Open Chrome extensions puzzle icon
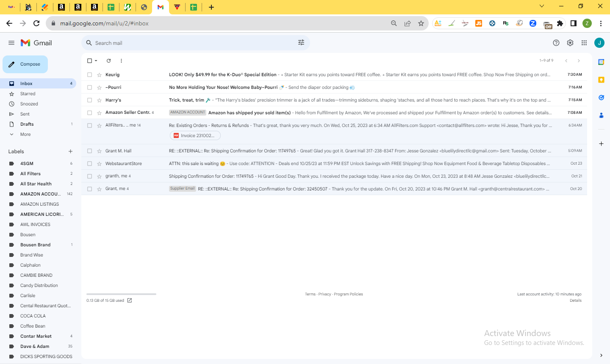This screenshot has height=364, width=610. (560, 23)
